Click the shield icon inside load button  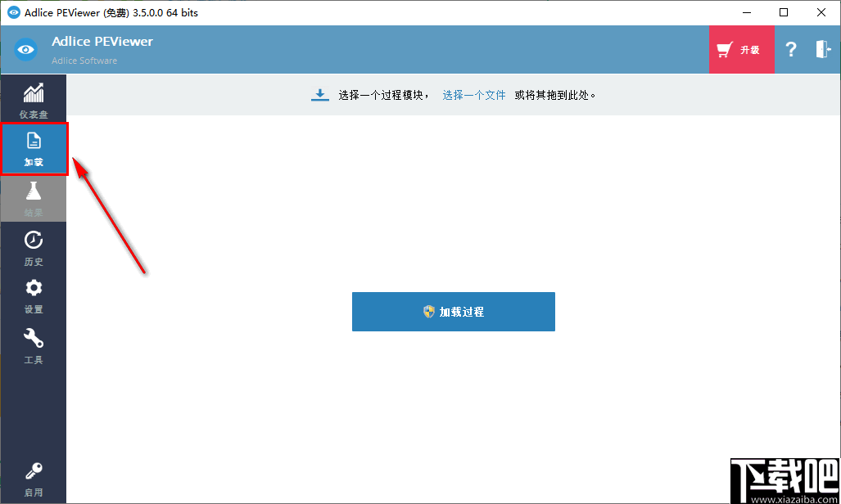[427, 311]
